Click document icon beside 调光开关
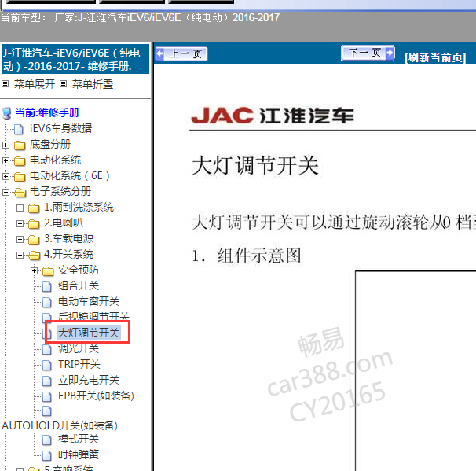 [x=47, y=349]
